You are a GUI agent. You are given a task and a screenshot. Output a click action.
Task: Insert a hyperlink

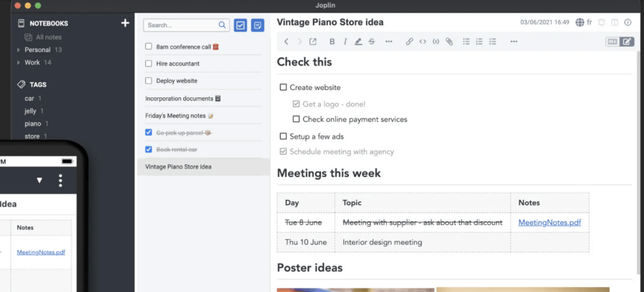pyautogui.click(x=409, y=41)
